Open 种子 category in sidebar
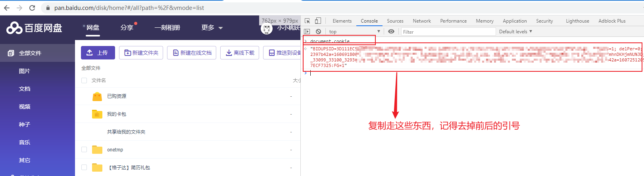The image size is (644, 176). [25, 124]
